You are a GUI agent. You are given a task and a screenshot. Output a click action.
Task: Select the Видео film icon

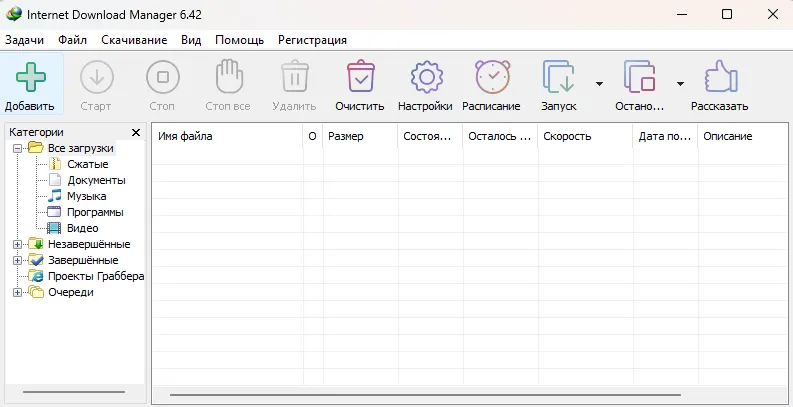point(54,228)
